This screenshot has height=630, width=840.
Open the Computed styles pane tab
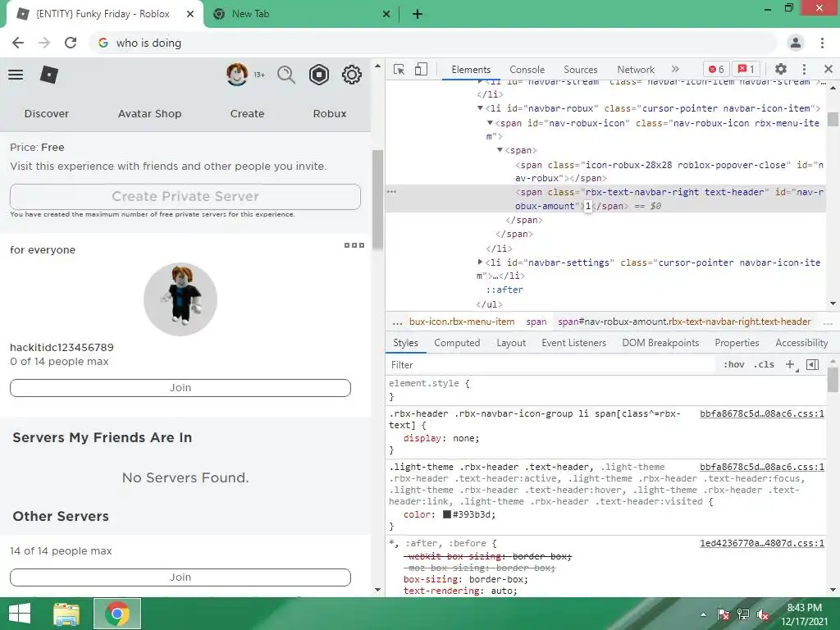(457, 343)
